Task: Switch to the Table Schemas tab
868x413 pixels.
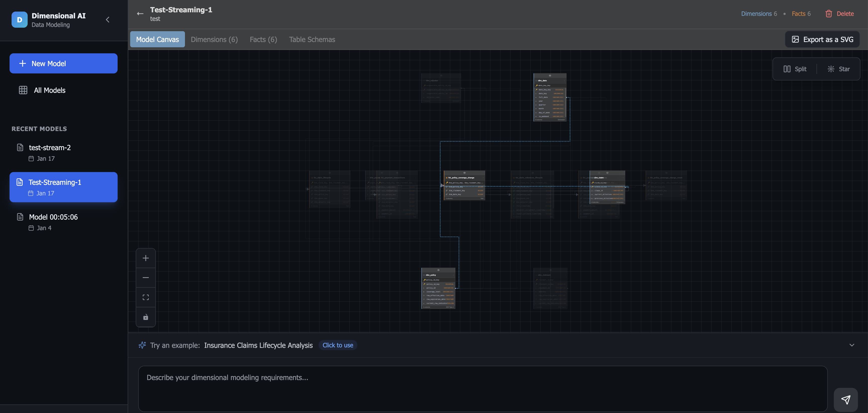Action: coord(312,39)
